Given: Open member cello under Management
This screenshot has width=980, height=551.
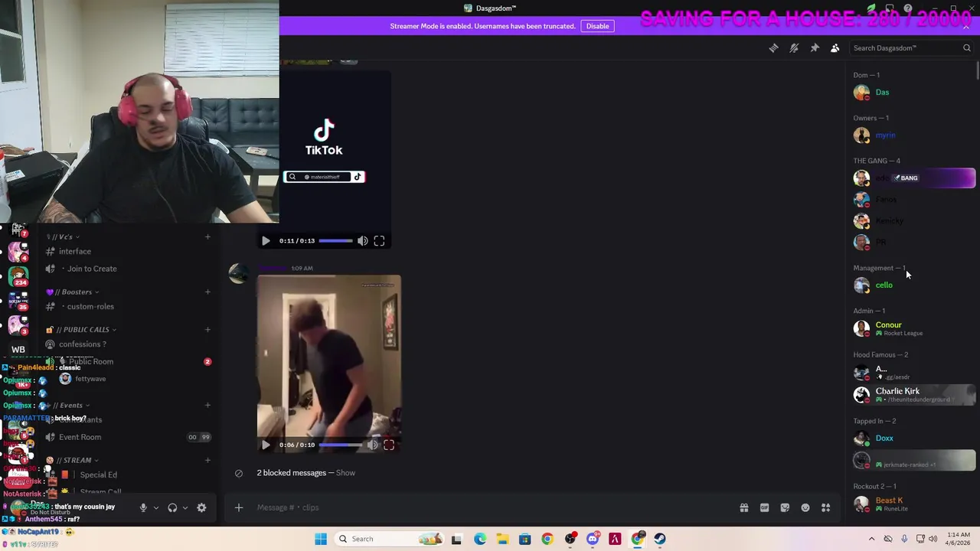Looking at the screenshot, I should click(x=913, y=285).
